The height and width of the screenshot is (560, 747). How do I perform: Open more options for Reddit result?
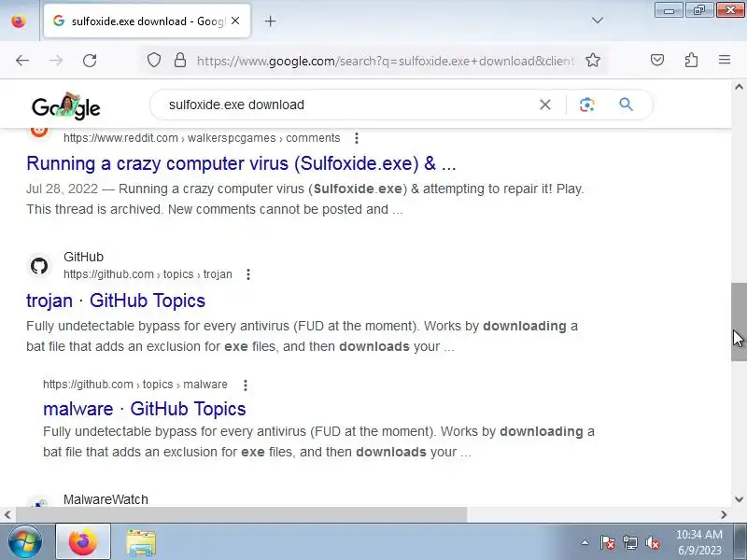click(357, 138)
